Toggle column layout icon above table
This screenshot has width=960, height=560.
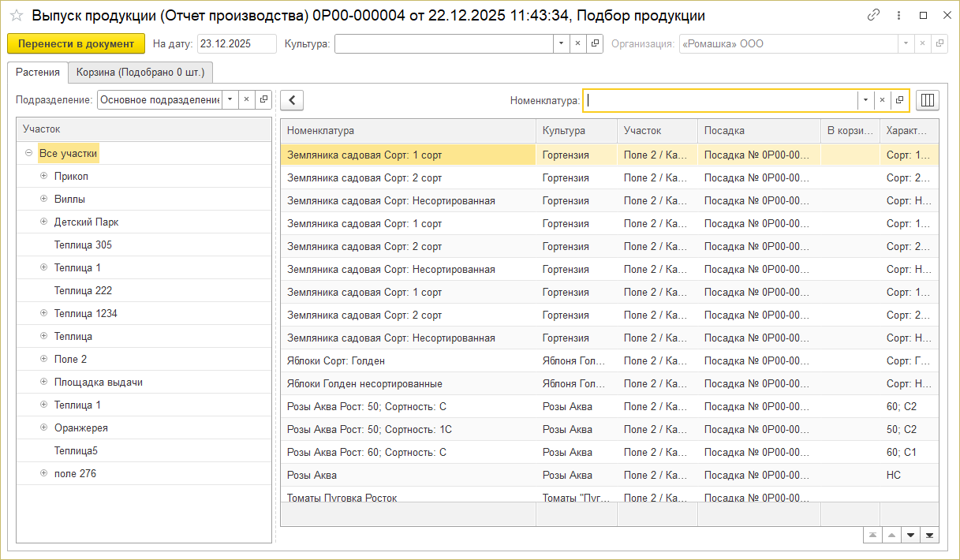pyautogui.click(x=928, y=100)
